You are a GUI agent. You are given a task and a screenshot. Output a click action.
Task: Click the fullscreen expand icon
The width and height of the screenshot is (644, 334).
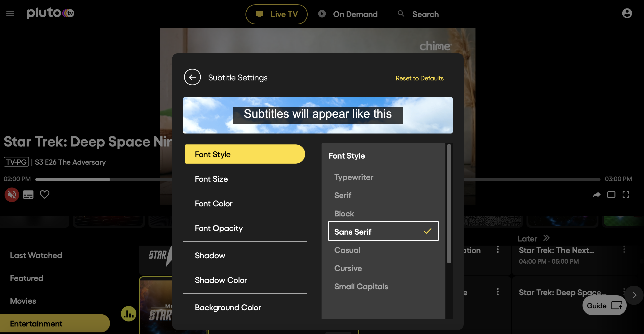(x=626, y=195)
